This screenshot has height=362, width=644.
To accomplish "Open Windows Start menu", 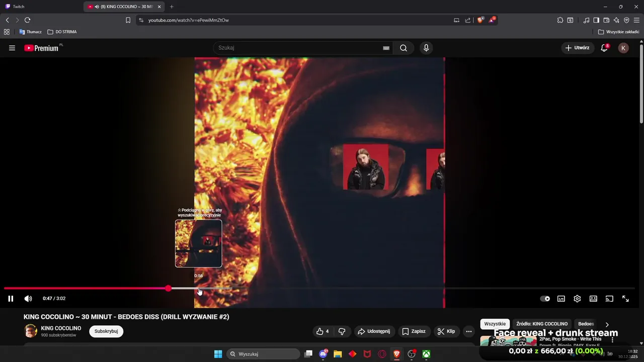I will (x=218, y=354).
